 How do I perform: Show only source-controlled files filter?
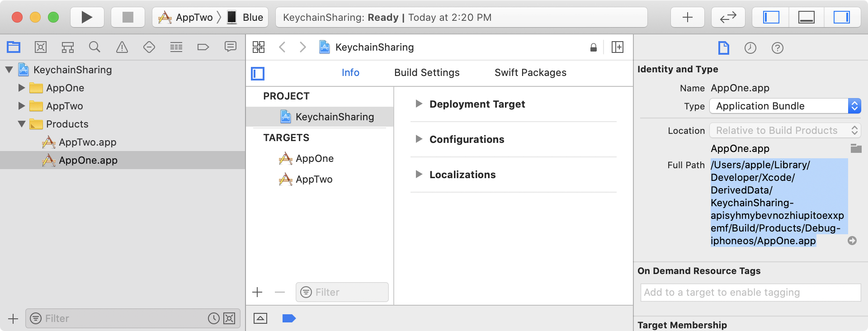(x=229, y=318)
